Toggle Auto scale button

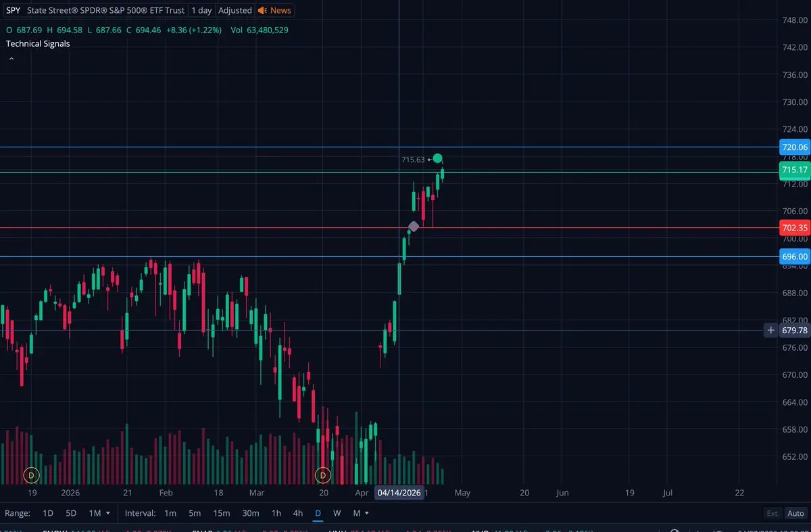pos(795,513)
